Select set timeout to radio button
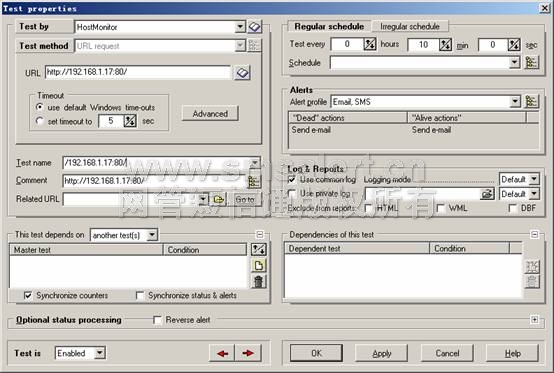Image resolution: width=554 pixels, height=373 pixels. tap(40, 121)
